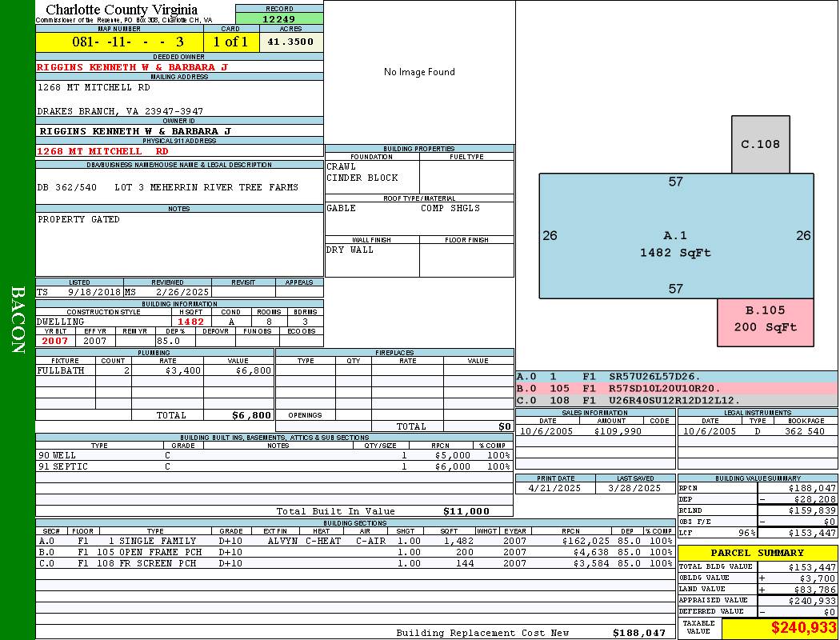Select RPCN value $162,025
The width and height of the screenshot is (840, 640).
pyautogui.click(x=586, y=541)
